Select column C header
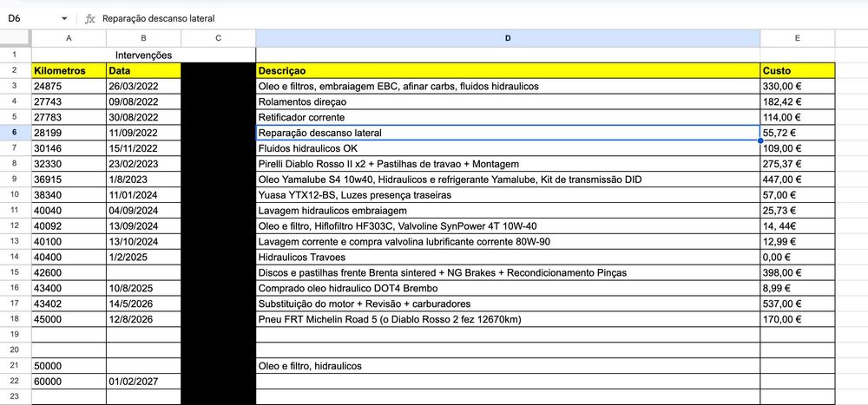Image resolution: width=868 pixels, height=405 pixels. (x=218, y=38)
